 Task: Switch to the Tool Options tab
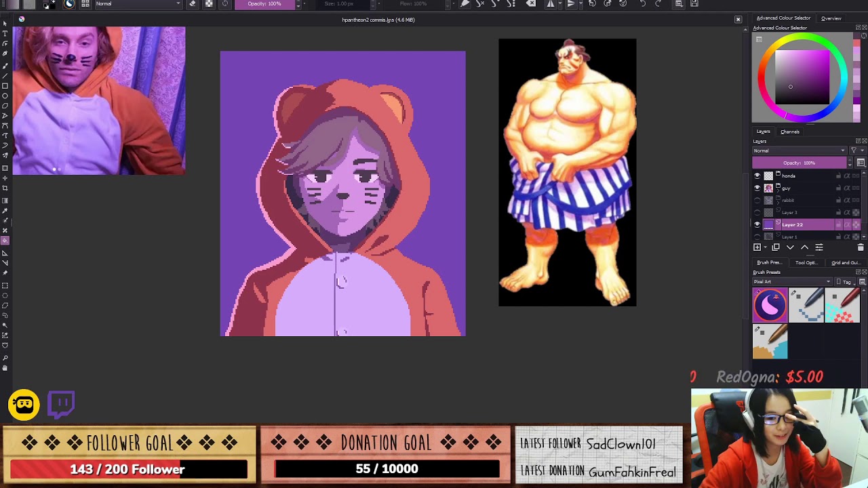[806, 262]
